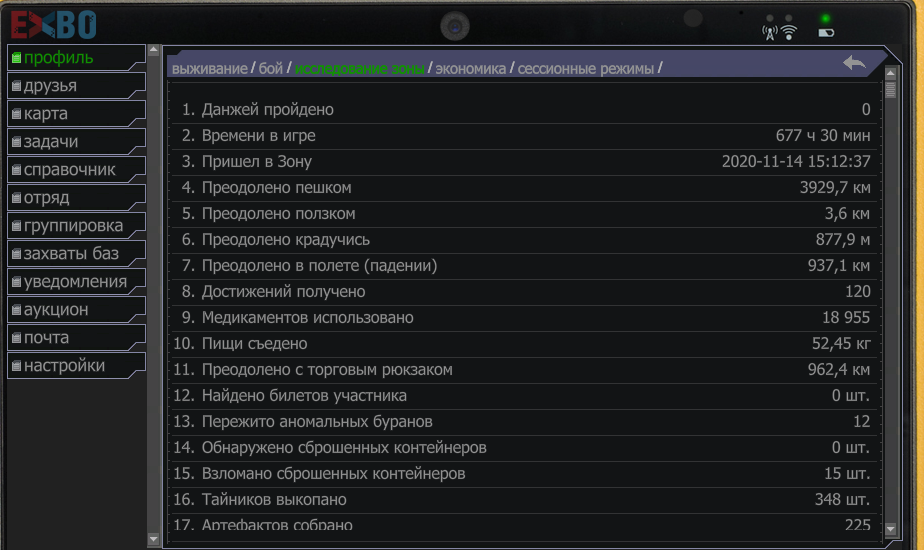Screen dimensions: 924x550
Task: Select Обнаружено сброшенных контейнеров row
Action: (x=524, y=447)
